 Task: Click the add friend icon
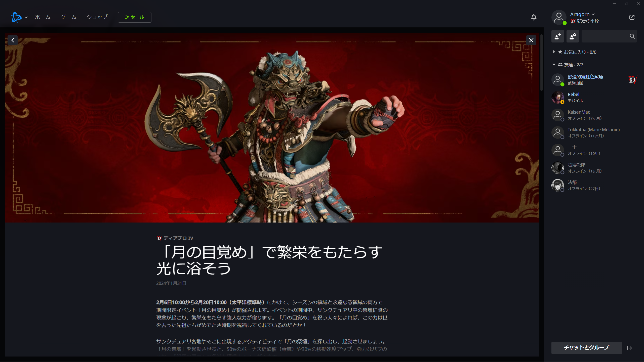point(557,36)
